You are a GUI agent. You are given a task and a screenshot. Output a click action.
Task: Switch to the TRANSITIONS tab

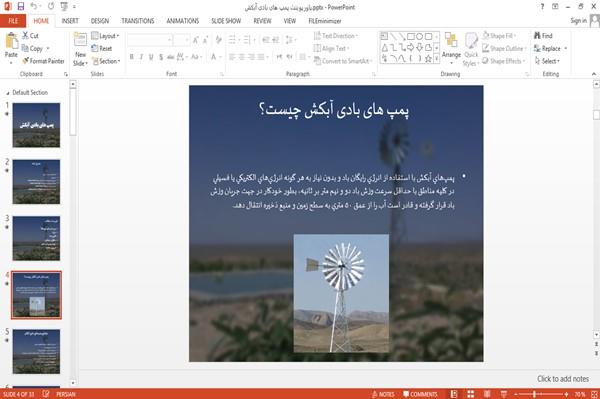tap(138, 21)
